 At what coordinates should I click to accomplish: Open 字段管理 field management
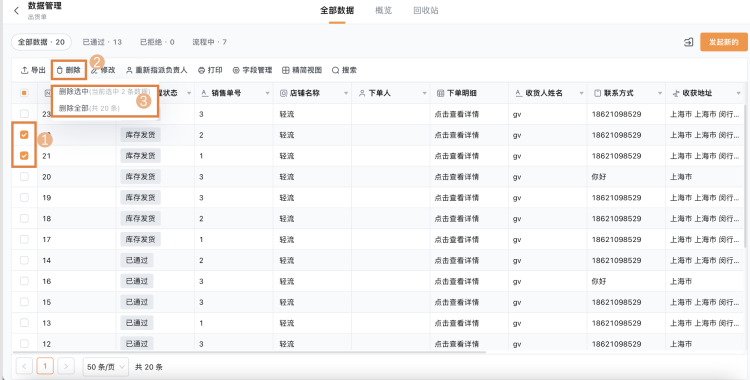252,70
